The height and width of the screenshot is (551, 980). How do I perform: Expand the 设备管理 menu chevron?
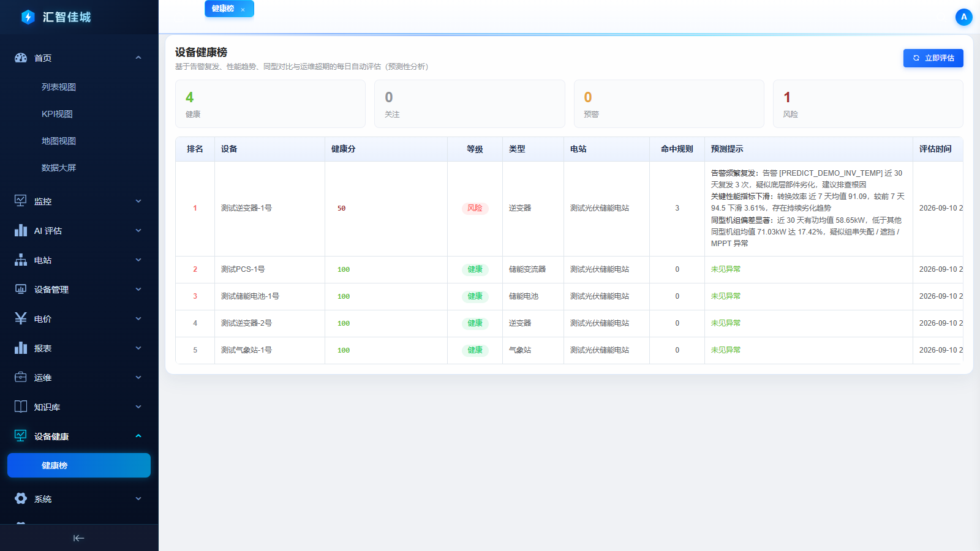point(138,289)
